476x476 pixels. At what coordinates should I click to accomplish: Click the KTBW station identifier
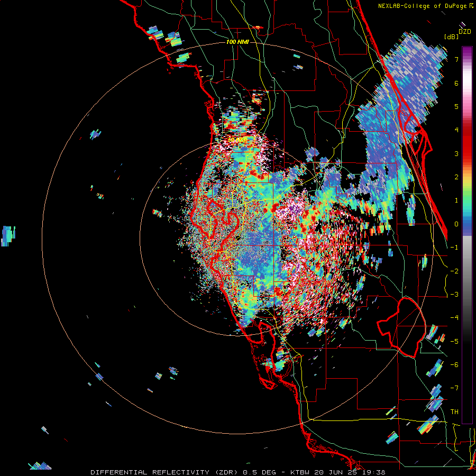pos(300,472)
